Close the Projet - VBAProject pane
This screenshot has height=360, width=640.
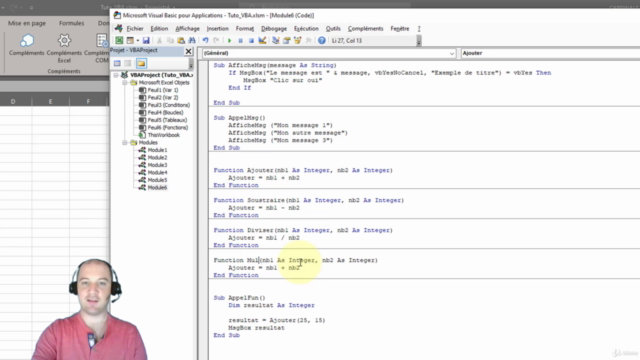tap(188, 51)
